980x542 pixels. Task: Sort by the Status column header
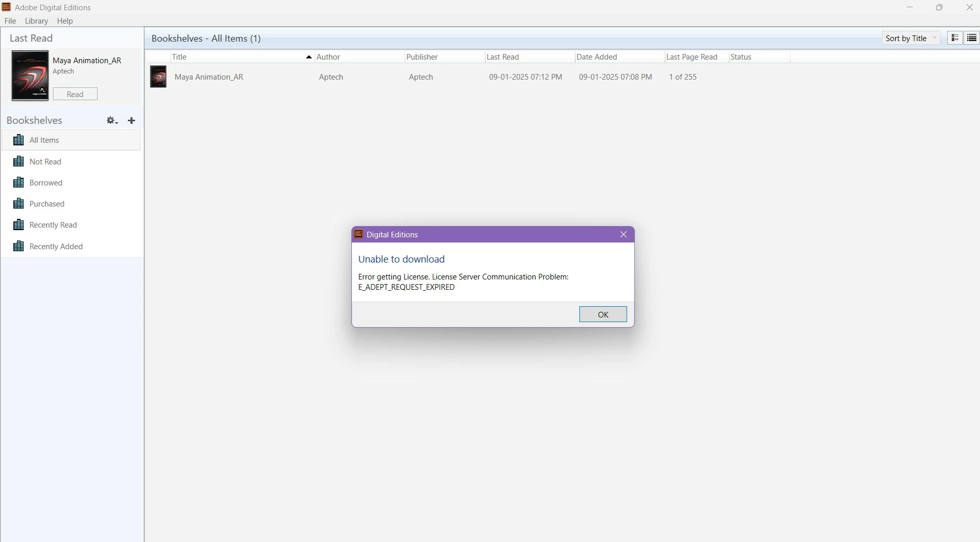tap(759, 57)
